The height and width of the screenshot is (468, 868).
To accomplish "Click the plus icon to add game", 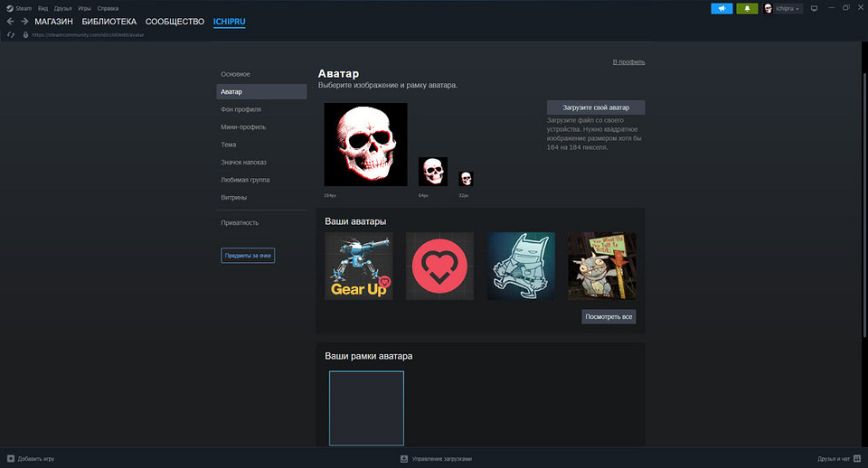I will pos(10,459).
